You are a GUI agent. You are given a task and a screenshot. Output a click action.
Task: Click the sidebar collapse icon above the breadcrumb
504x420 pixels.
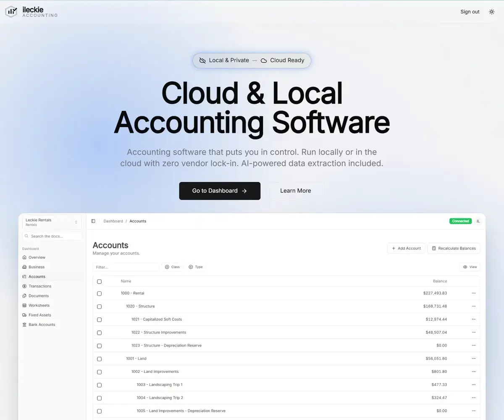(x=93, y=221)
